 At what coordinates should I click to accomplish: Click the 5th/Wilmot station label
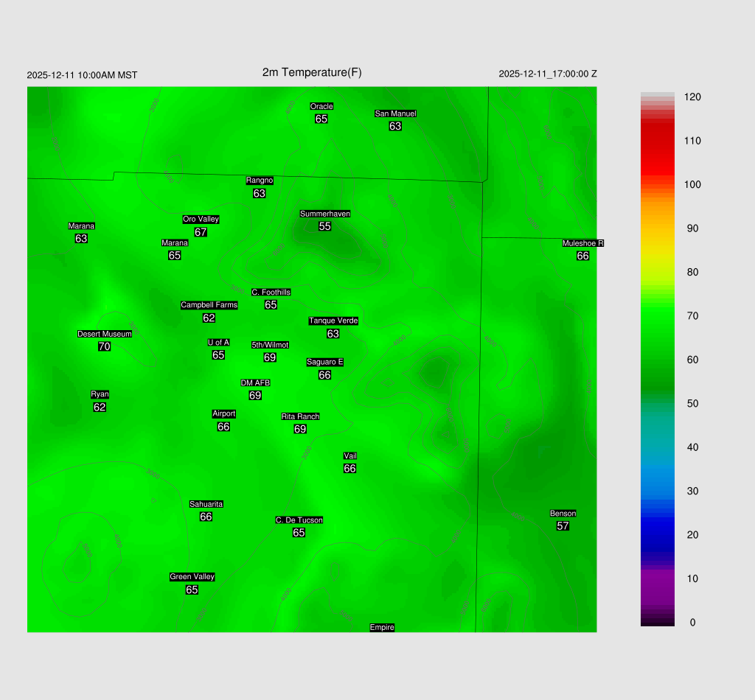click(x=270, y=345)
